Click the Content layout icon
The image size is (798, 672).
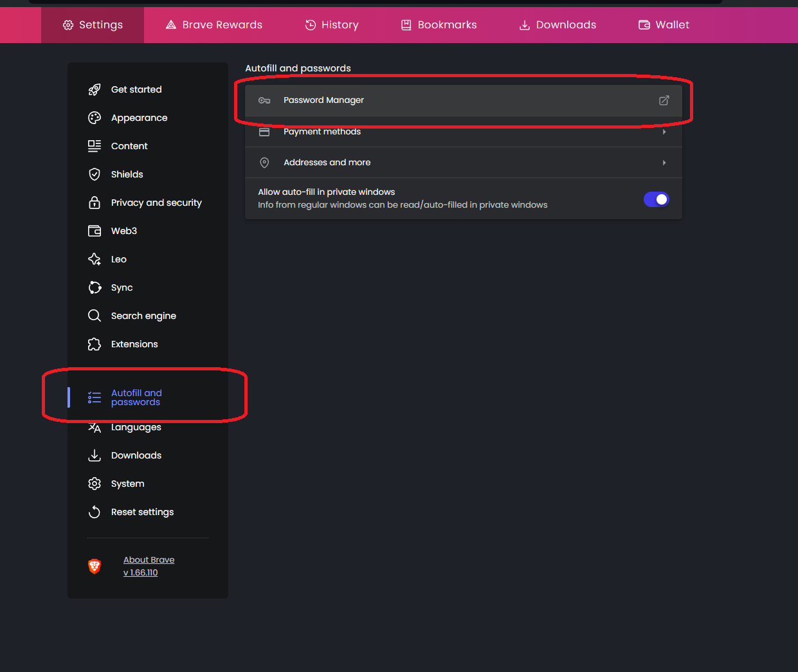(95, 146)
